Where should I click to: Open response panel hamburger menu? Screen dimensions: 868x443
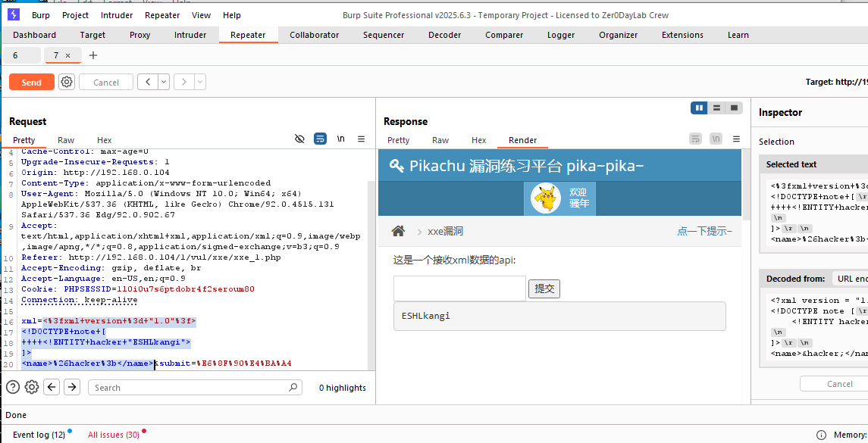click(736, 139)
